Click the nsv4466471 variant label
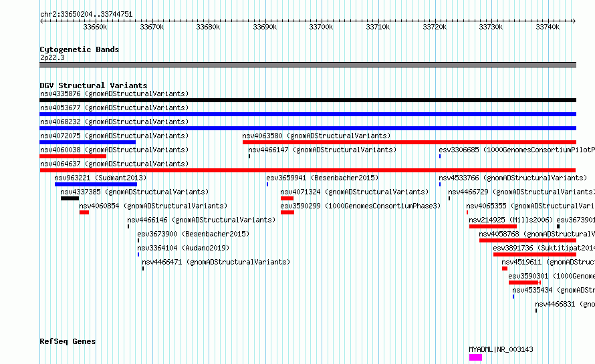Image resolution: width=595 pixels, height=364 pixels. (x=216, y=262)
